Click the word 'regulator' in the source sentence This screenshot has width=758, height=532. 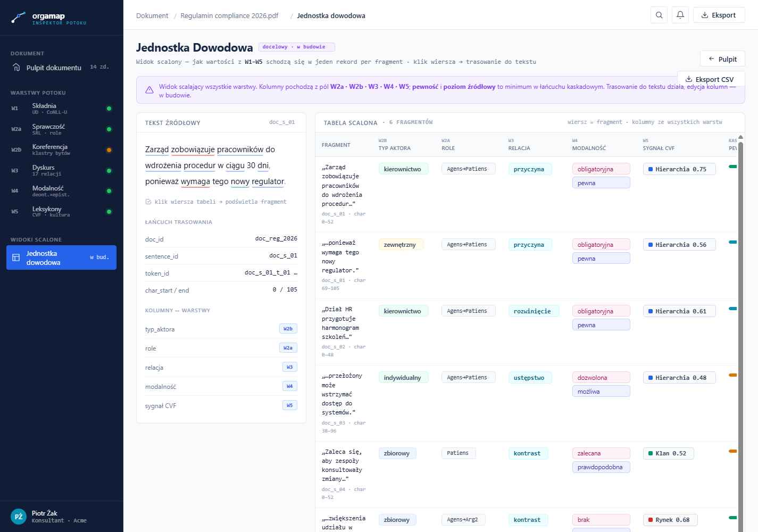point(268,181)
